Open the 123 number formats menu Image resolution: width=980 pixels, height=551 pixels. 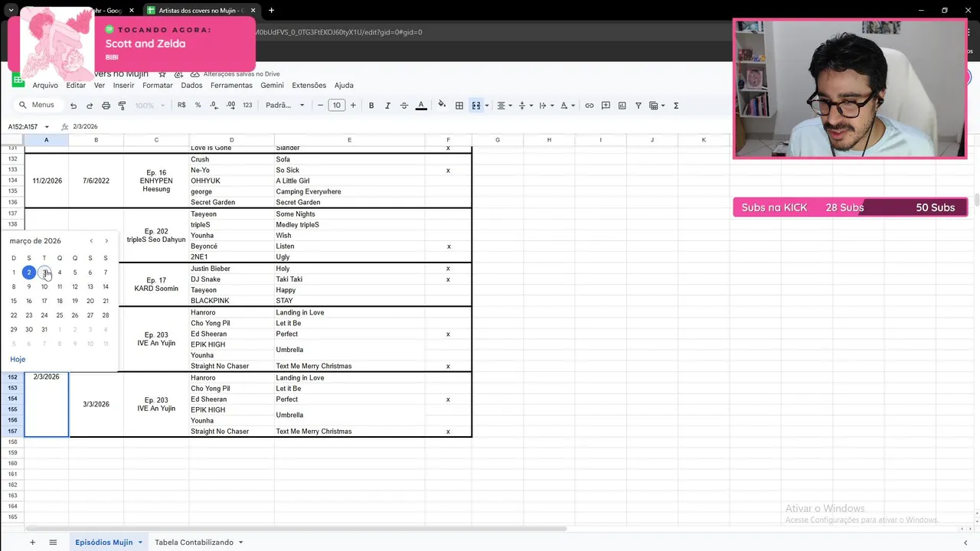coord(247,106)
